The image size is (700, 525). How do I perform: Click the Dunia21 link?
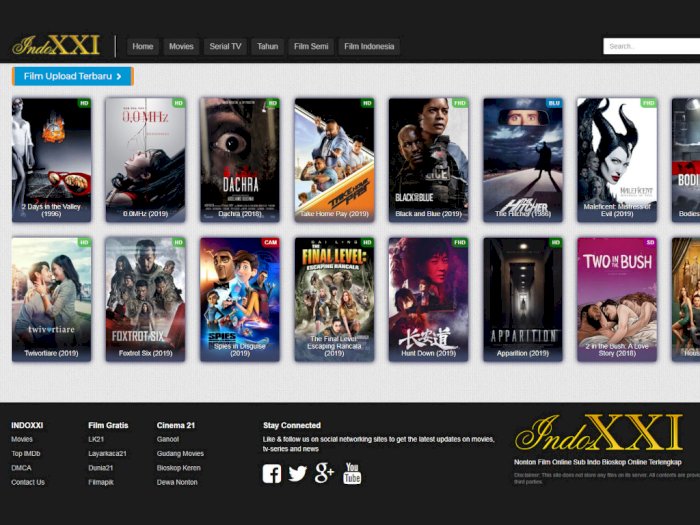[x=100, y=468]
